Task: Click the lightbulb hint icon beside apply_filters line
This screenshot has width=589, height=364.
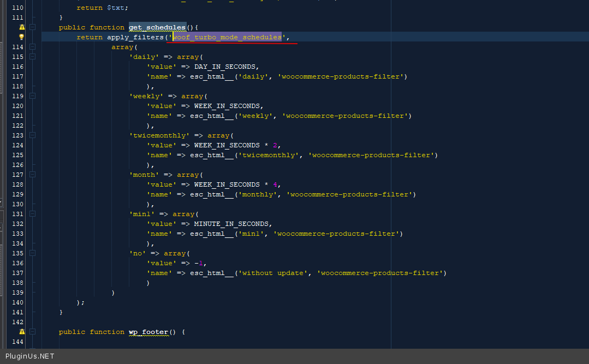Action: [21, 37]
